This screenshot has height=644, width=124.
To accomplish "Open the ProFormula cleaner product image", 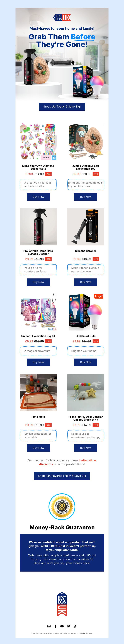I will (38, 227).
